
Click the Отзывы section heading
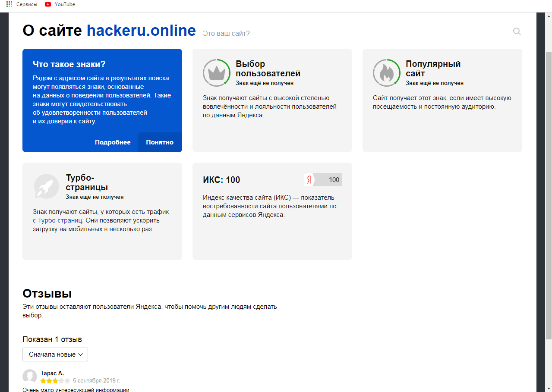click(47, 294)
